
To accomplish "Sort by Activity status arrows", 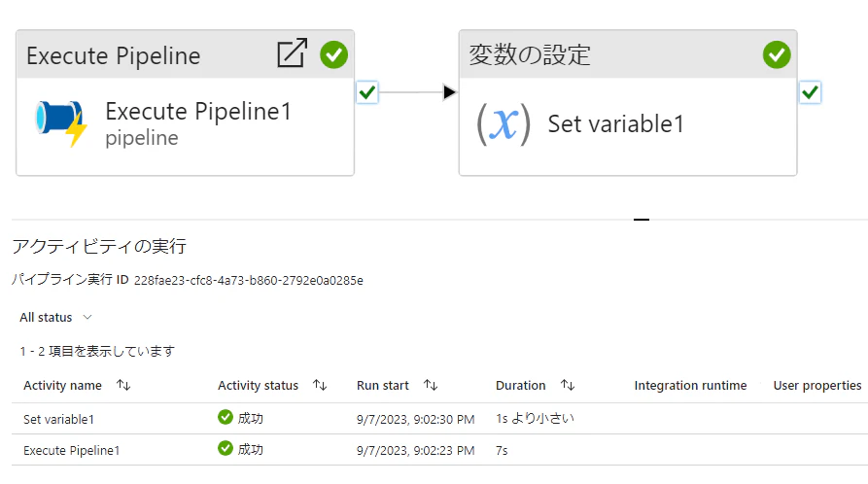I will (320, 385).
